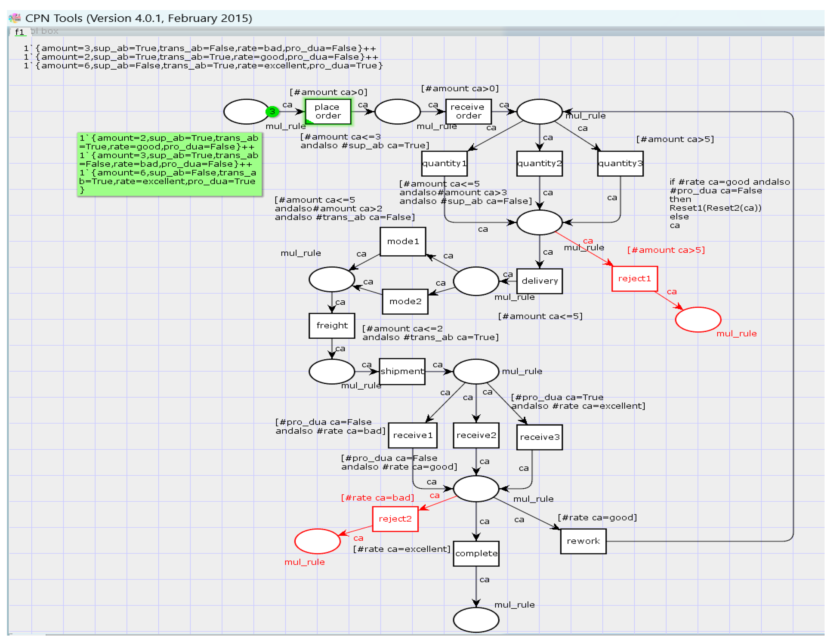Click the CPN Tools application icon
Screen dimensions: 832x644
15,18
